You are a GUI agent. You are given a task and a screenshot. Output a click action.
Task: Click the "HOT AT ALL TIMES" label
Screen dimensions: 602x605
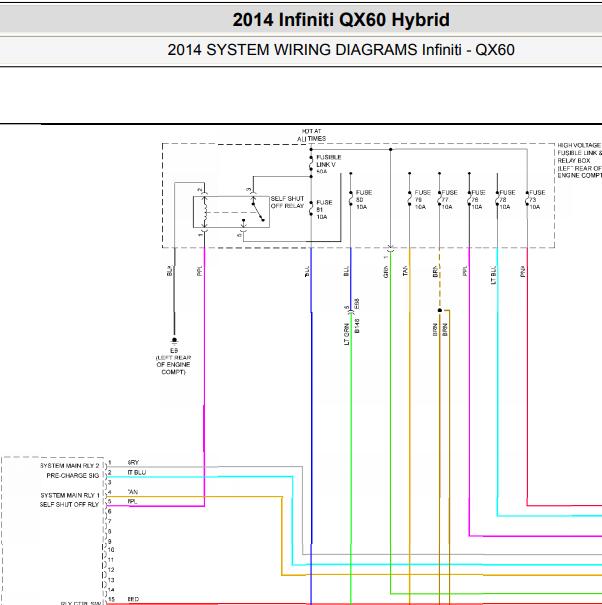pos(311,135)
